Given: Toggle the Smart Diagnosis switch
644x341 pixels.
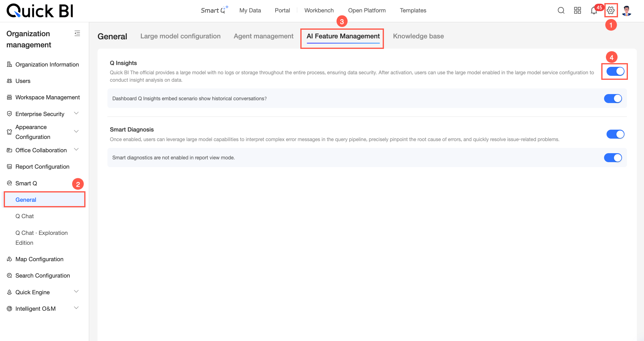Looking at the screenshot, I should pyautogui.click(x=615, y=134).
